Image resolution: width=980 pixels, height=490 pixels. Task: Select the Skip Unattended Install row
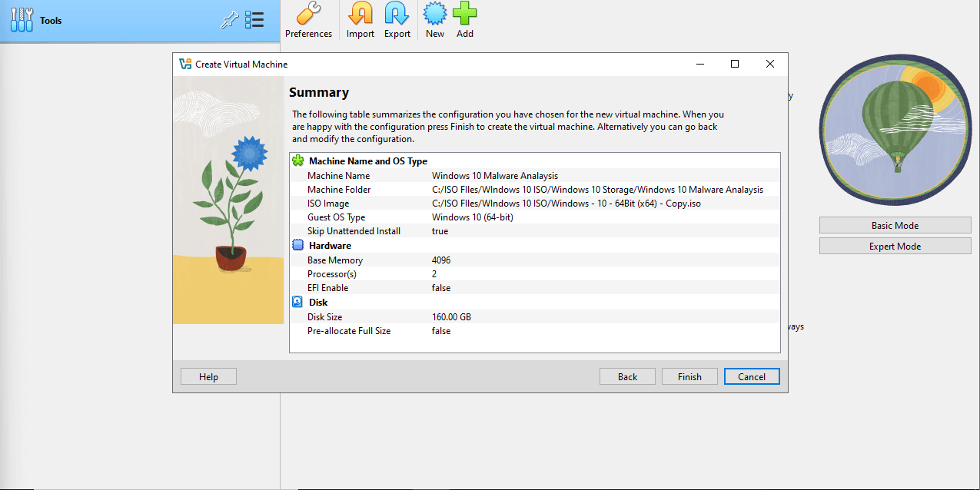(535, 231)
